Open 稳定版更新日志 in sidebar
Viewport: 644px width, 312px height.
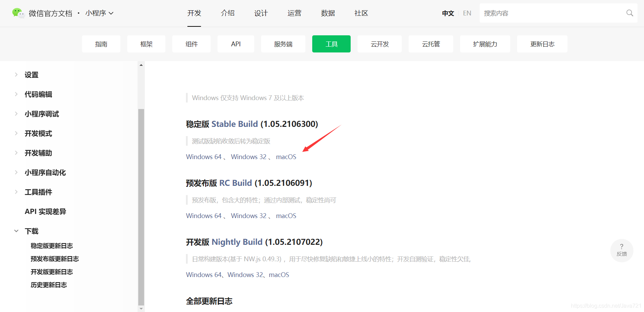click(52, 246)
